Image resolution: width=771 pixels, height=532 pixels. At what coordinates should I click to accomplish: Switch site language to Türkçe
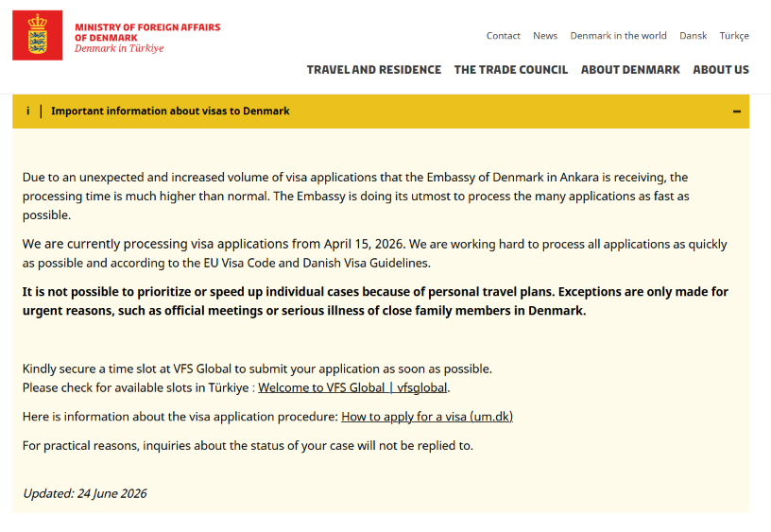(734, 36)
